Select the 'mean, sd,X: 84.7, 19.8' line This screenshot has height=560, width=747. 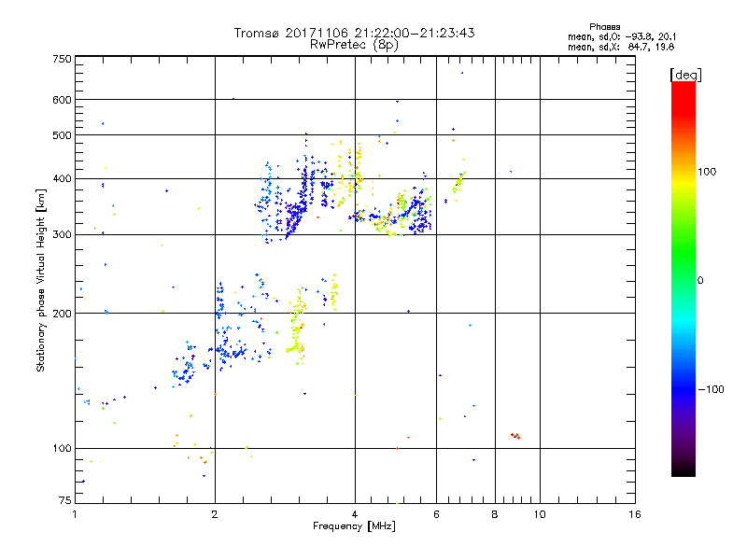621,47
